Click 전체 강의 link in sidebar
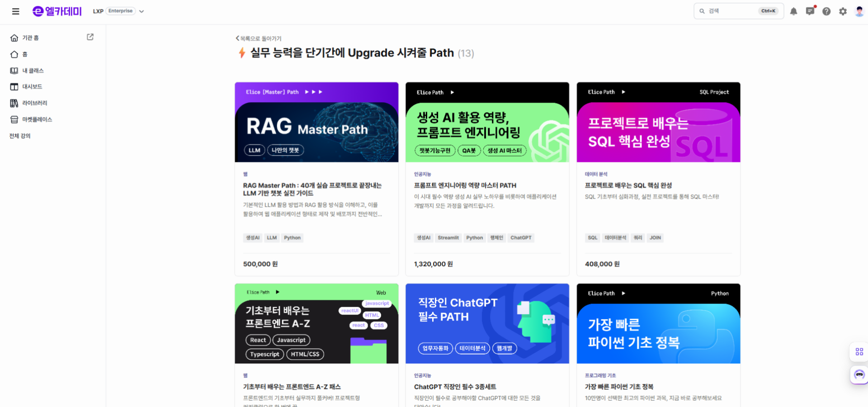 click(20, 136)
